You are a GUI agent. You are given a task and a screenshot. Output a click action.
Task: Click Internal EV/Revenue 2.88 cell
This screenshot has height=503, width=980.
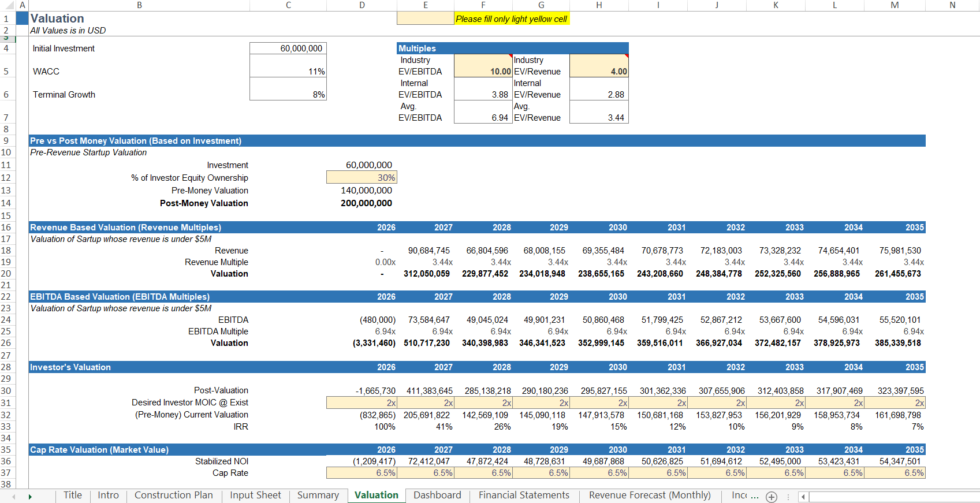[599, 89]
